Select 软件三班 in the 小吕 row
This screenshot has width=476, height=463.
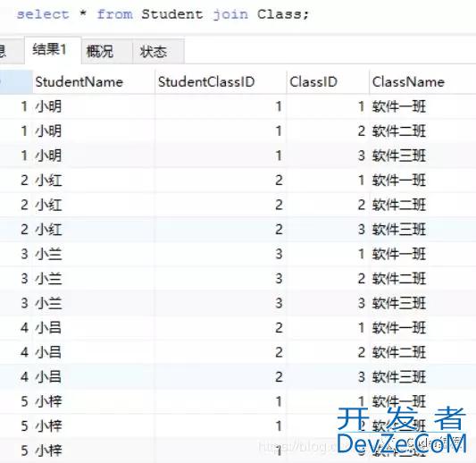[x=399, y=377]
